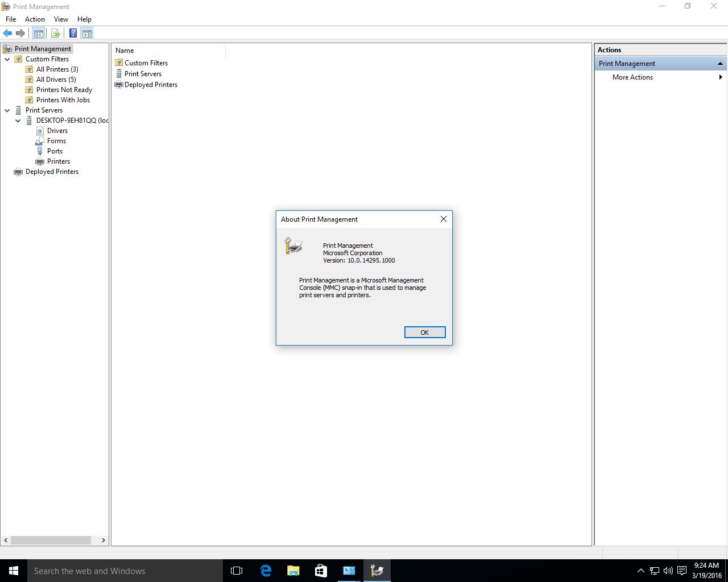The image size is (728, 582).
Task: Click Print Servers tree server icon
Action: (18, 110)
